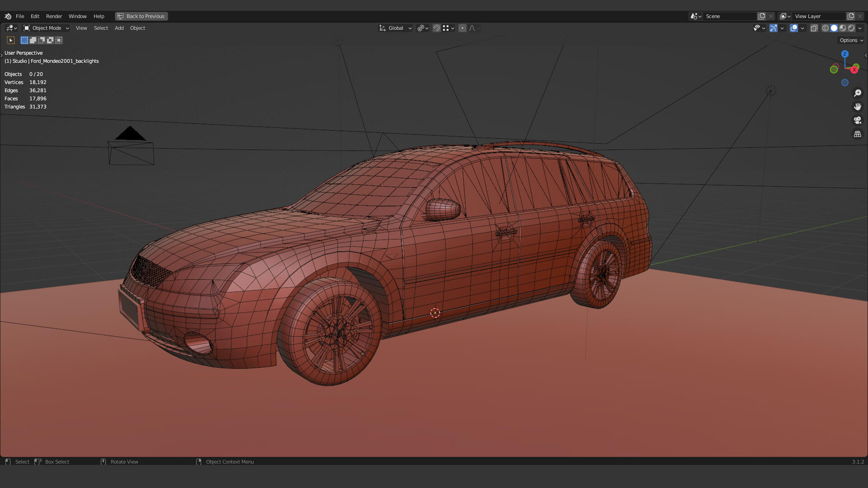Open the viewport Object menu
The width and height of the screenshot is (868, 488).
pos(137,28)
